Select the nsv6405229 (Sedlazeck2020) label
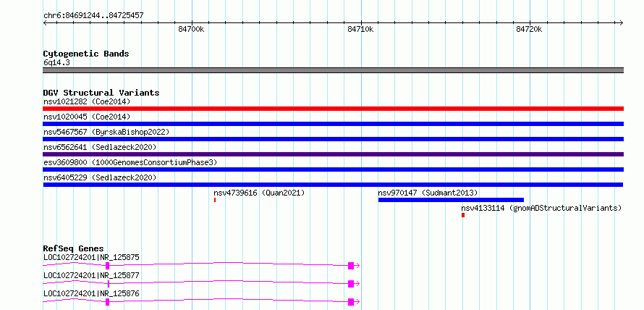644x310 pixels. (100, 177)
